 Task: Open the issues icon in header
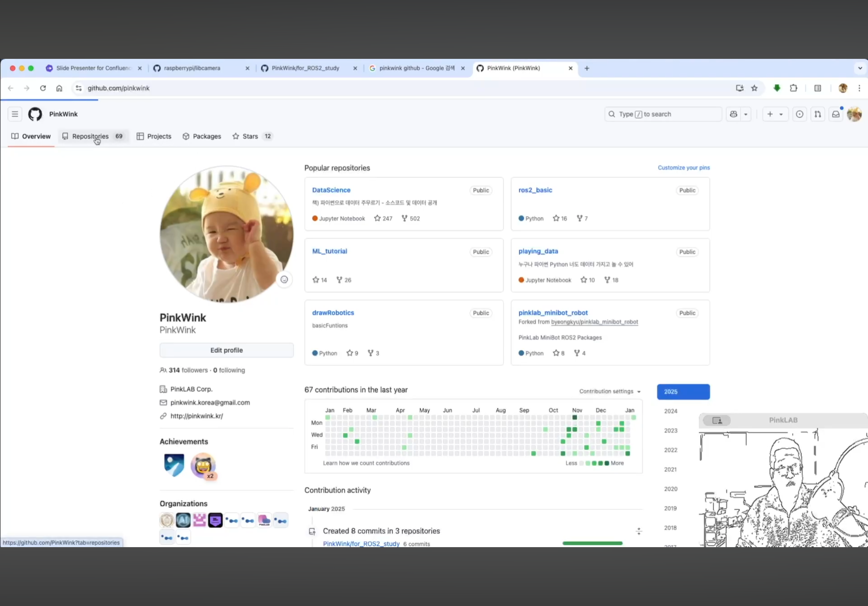click(x=800, y=114)
